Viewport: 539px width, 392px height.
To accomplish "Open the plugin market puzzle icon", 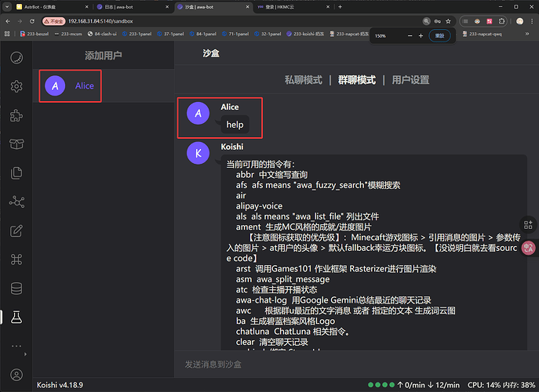I will pos(16,115).
